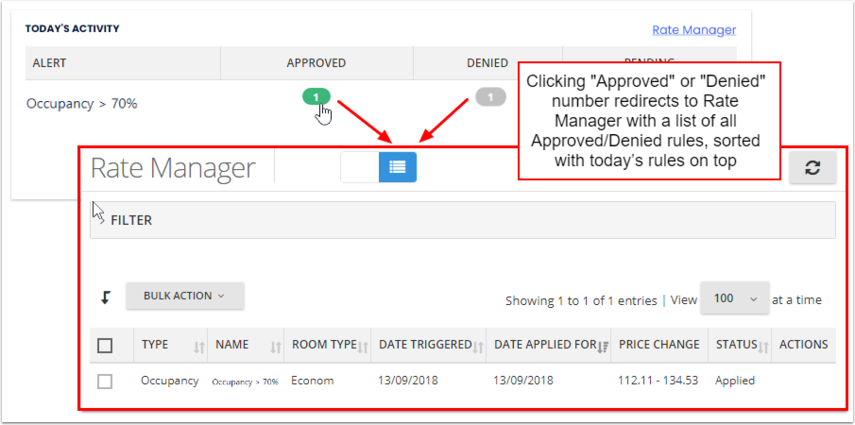Click 'Occupancy > 70%' alert in Today's Activity
Image resolution: width=855 pixels, height=425 pixels.
82,104
